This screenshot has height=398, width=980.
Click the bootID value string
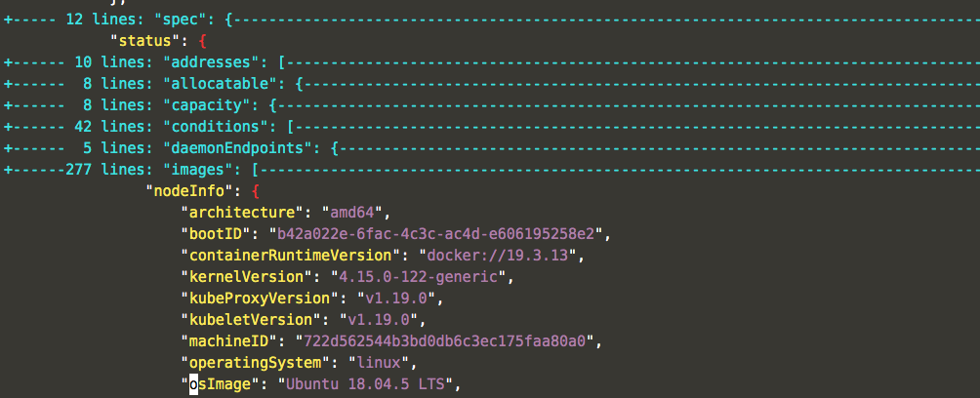coord(439,234)
